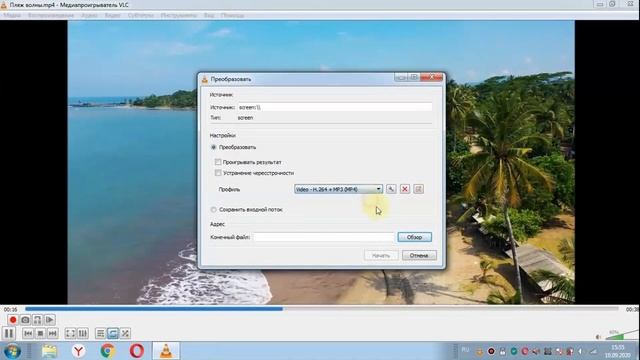The height and width of the screenshot is (360, 640).
Task: Click the elapsed time label 00:36
Action: (10, 309)
